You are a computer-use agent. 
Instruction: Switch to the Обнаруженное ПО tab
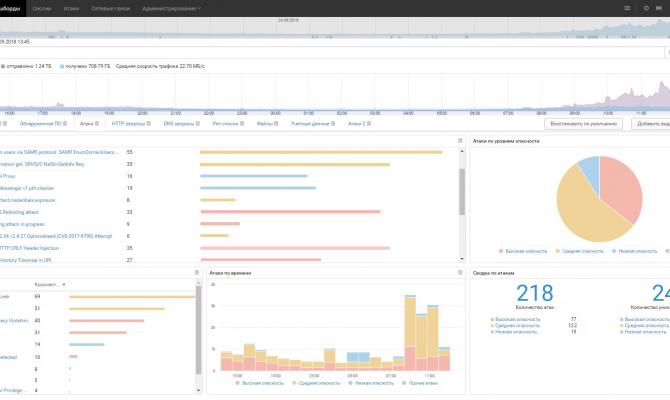coord(40,124)
